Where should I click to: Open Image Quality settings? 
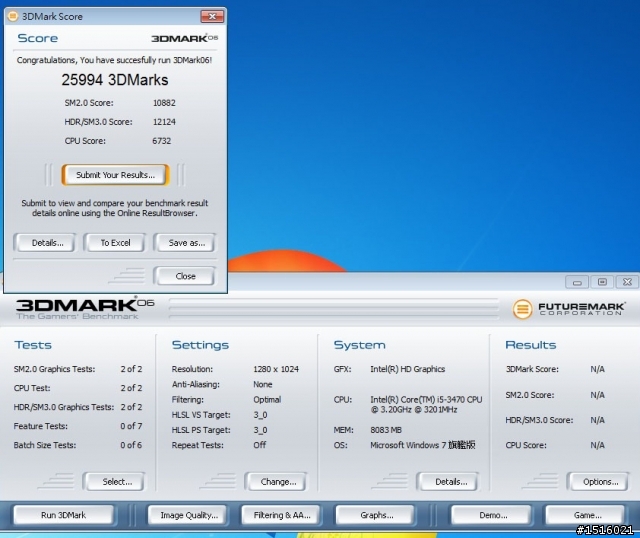(189, 515)
